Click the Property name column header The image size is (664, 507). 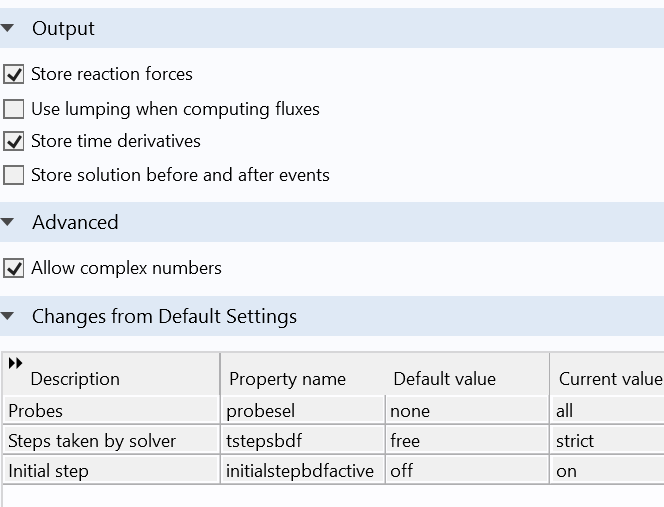click(x=287, y=379)
